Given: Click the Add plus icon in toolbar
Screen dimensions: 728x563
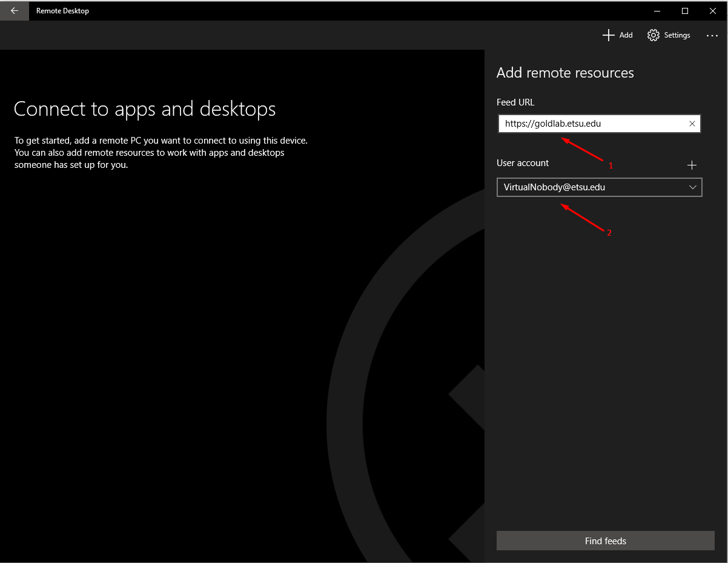Looking at the screenshot, I should pos(609,35).
